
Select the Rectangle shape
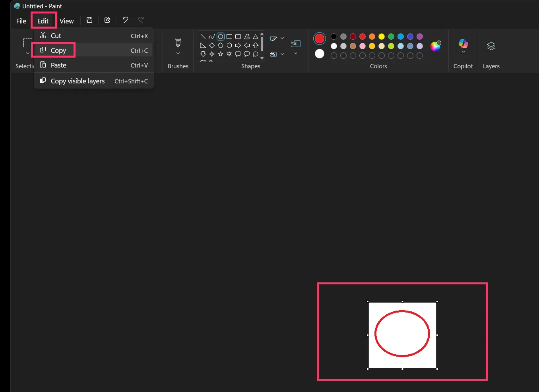click(229, 37)
